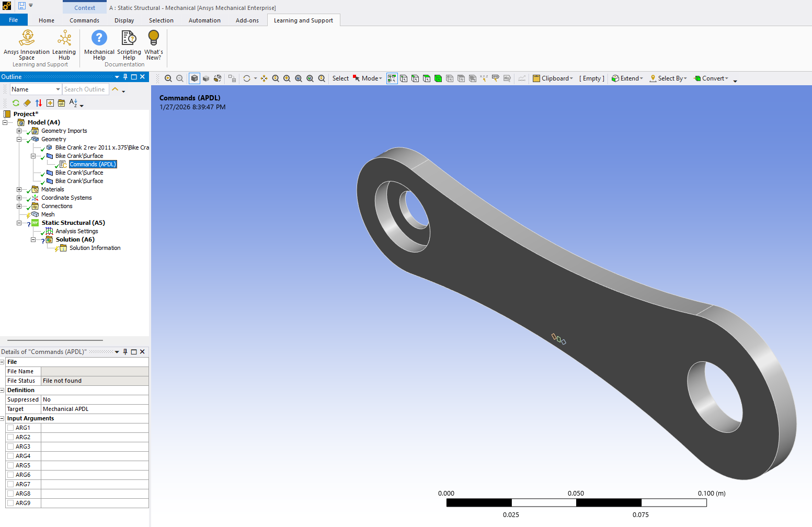The height and width of the screenshot is (527, 812).
Task: Check the ARG9 checkbox
Action: [x=10, y=503]
